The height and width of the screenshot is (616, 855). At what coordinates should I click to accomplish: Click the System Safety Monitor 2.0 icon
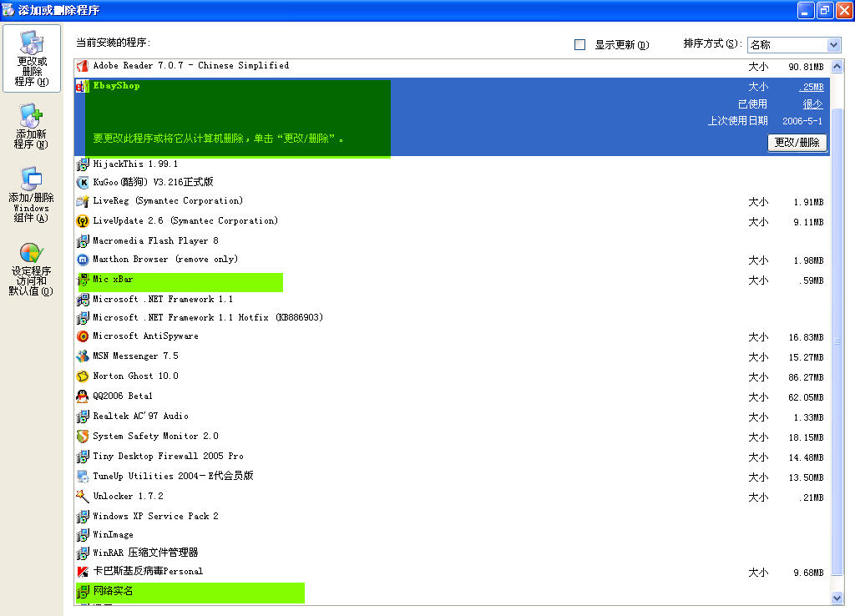point(83,436)
